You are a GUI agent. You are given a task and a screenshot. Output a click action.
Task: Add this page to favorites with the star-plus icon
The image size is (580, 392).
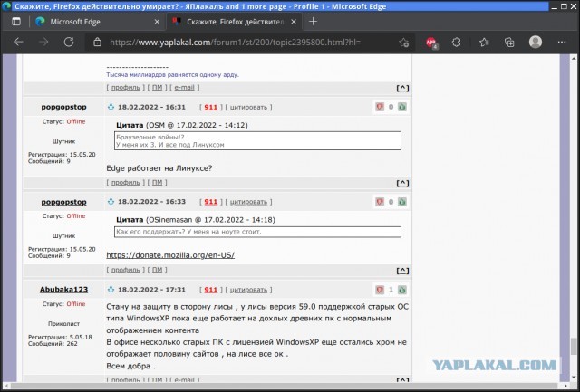coord(404,43)
